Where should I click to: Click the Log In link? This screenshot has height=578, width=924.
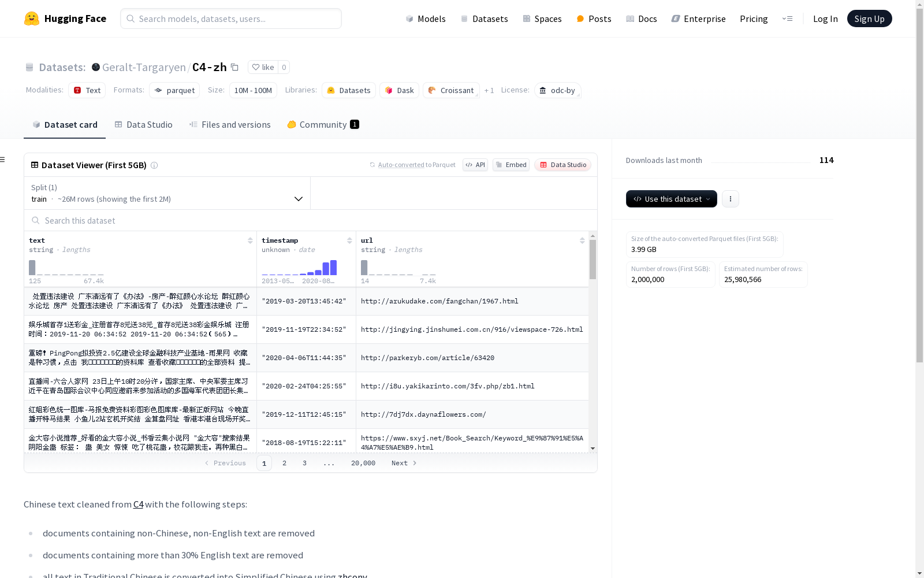[x=825, y=18]
